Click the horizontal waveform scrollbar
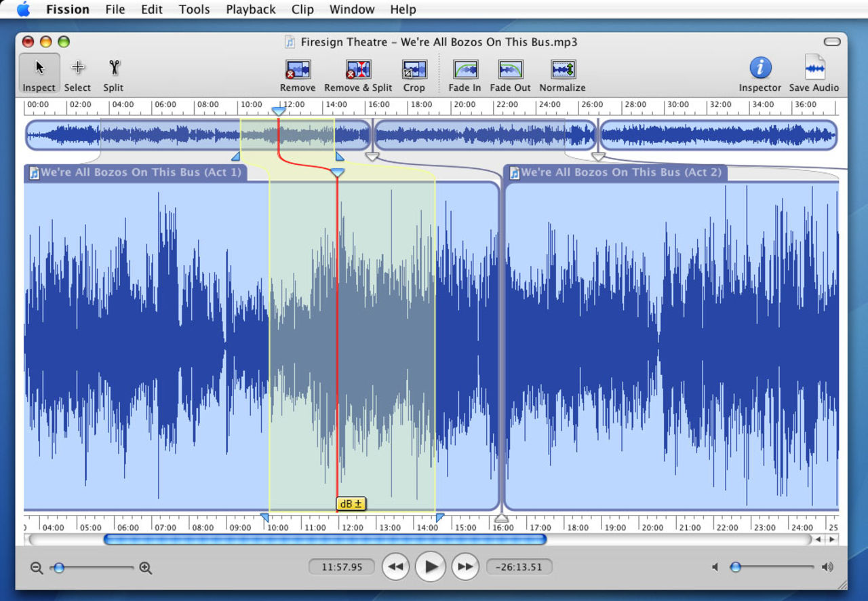 pos(324,539)
